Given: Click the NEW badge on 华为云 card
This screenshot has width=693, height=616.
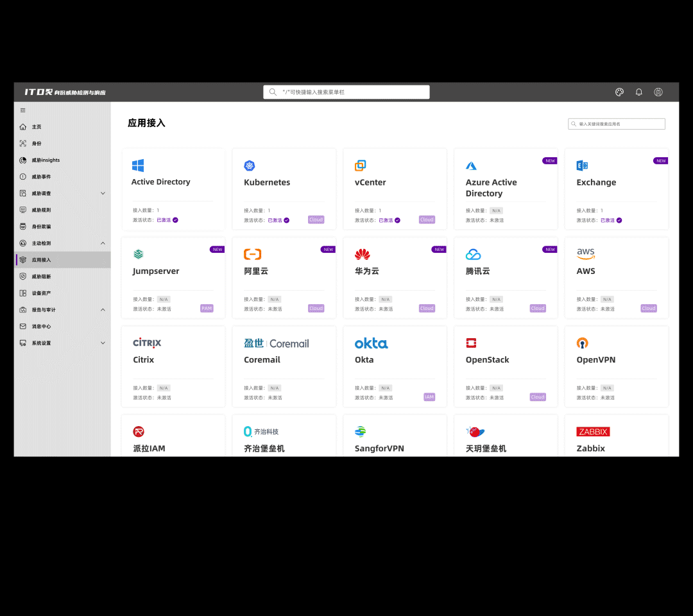Looking at the screenshot, I should coord(438,250).
